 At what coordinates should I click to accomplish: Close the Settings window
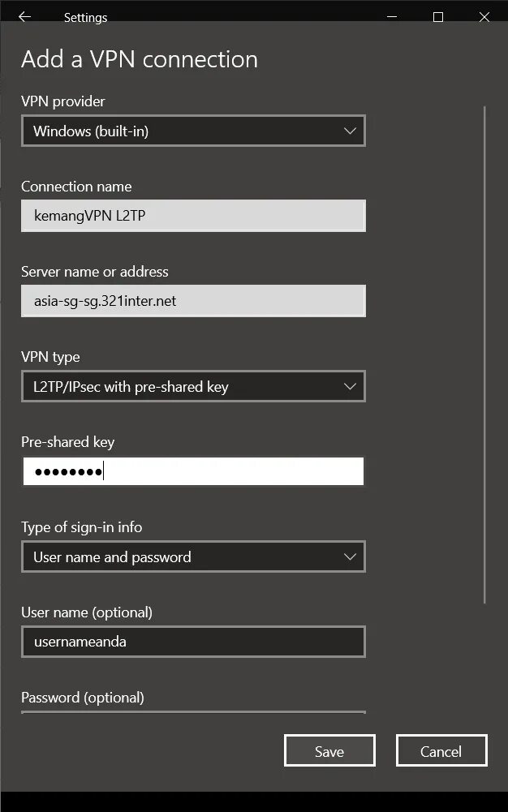[484, 17]
